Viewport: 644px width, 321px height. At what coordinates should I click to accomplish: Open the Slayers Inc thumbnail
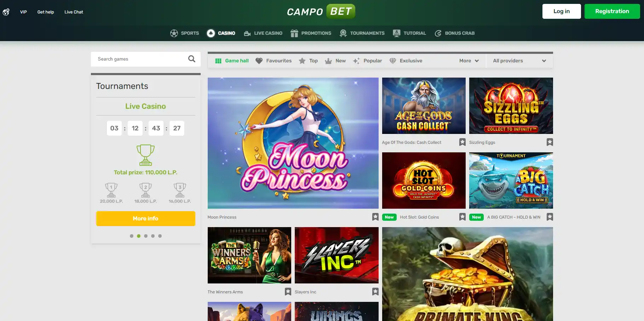coord(337,255)
